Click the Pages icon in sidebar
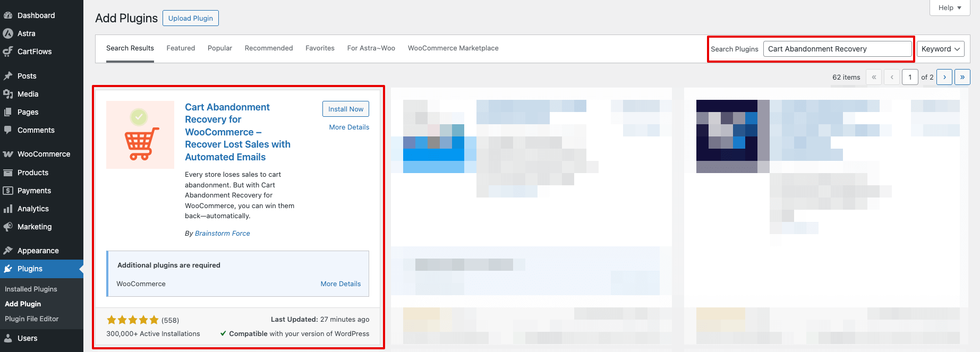 (8, 112)
